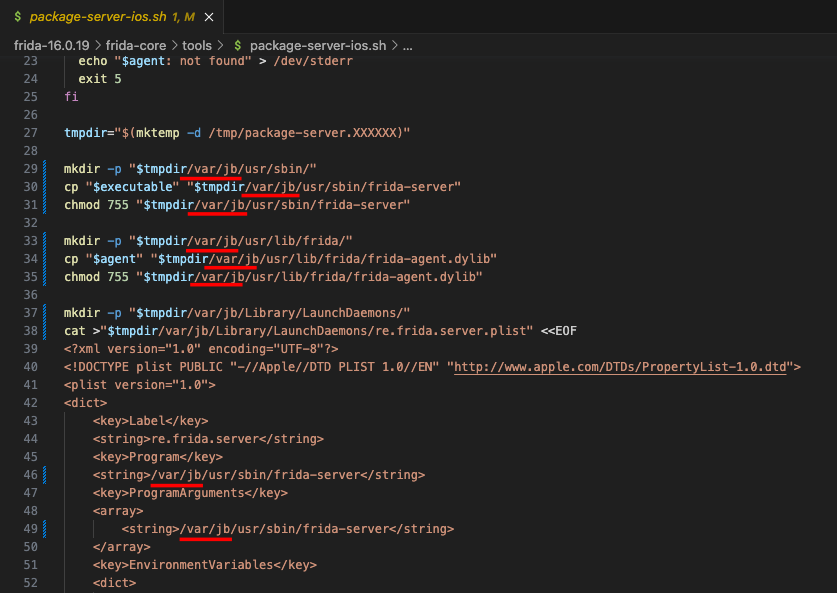
Task: Click line number 38 in gutter
Action: click(30, 331)
